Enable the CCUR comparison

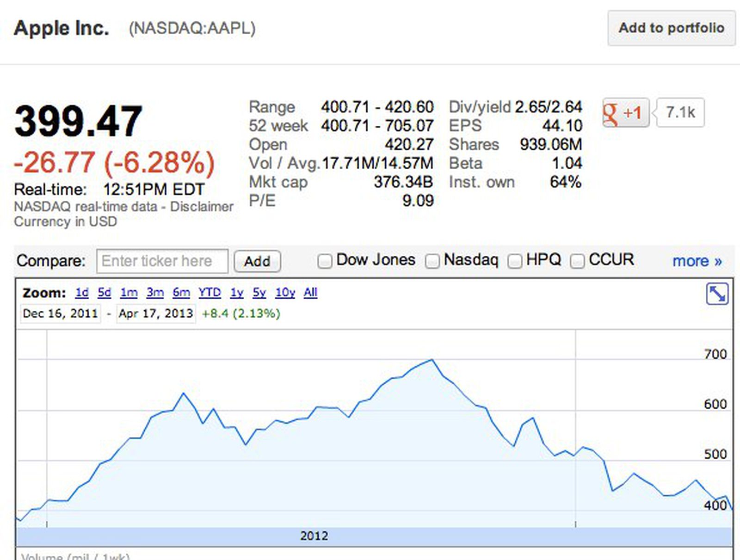[577, 261]
